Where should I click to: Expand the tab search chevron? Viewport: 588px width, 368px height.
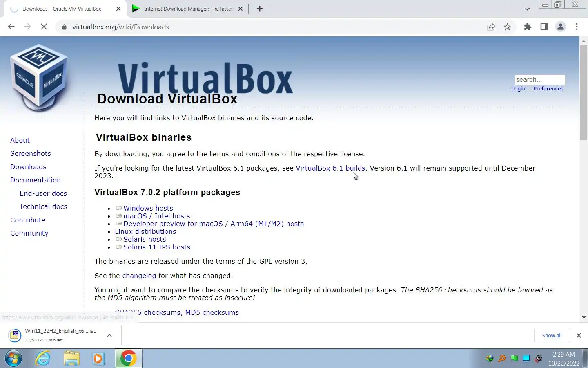pyautogui.click(x=527, y=9)
